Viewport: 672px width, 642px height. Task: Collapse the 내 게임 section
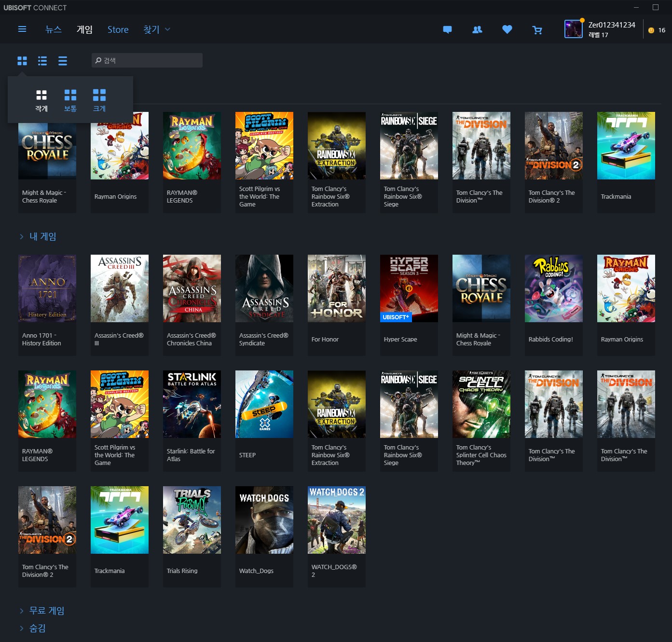38,236
